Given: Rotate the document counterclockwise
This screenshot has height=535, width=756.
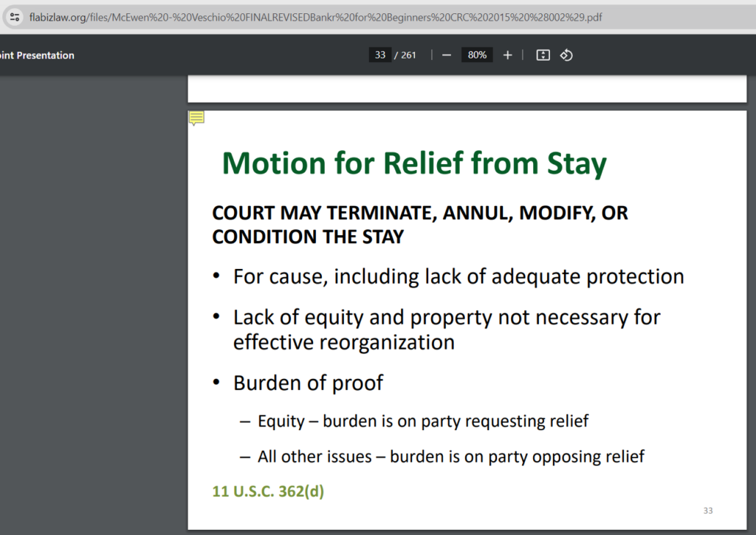Looking at the screenshot, I should click(566, 55).
